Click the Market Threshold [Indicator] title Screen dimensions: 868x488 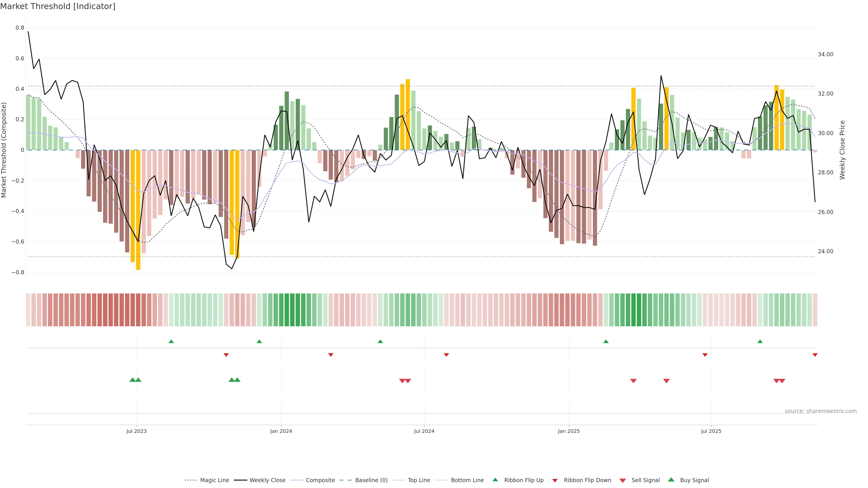click(58, 6)
